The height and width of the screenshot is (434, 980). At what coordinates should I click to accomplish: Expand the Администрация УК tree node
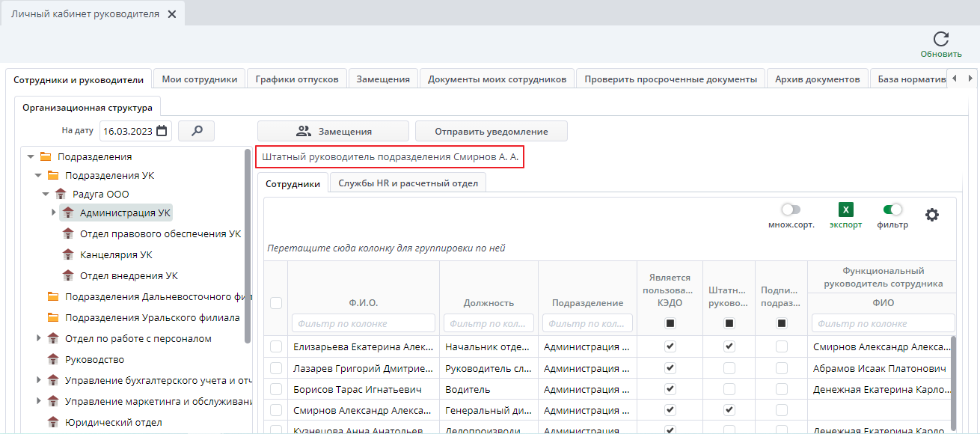click(54, 213)
